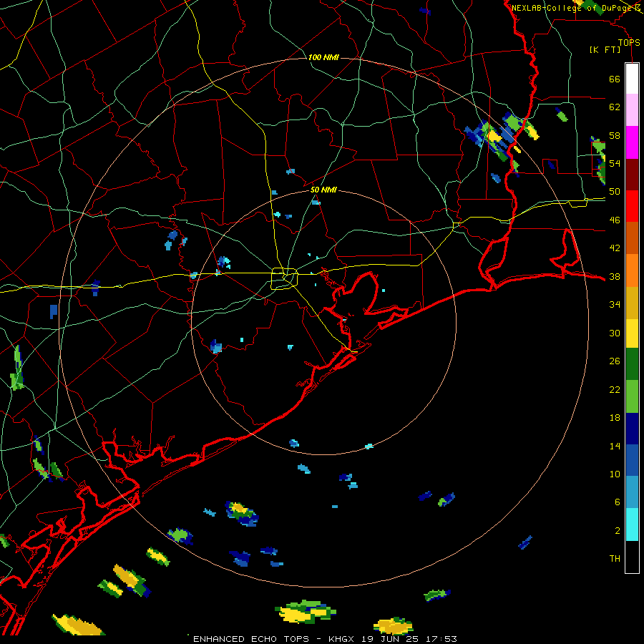Choose the yellow legend swatch

pos(632,333)
